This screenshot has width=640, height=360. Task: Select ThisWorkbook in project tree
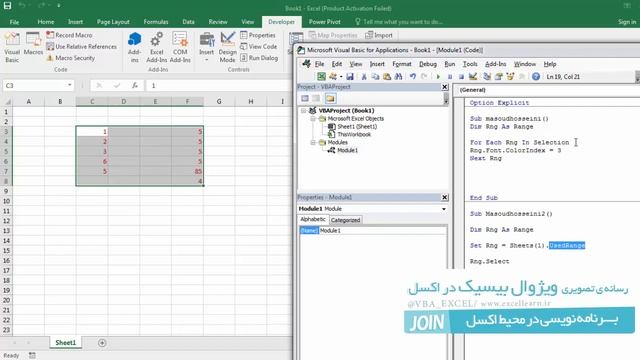tap(354, 134)
